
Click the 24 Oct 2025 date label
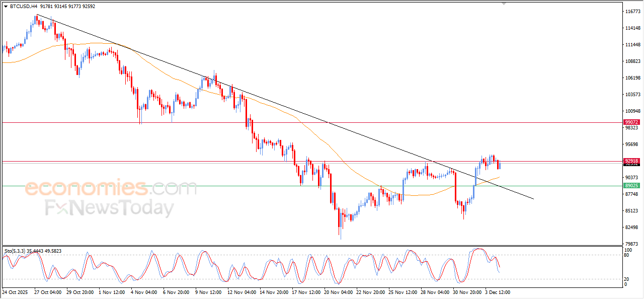pos(15,292)
